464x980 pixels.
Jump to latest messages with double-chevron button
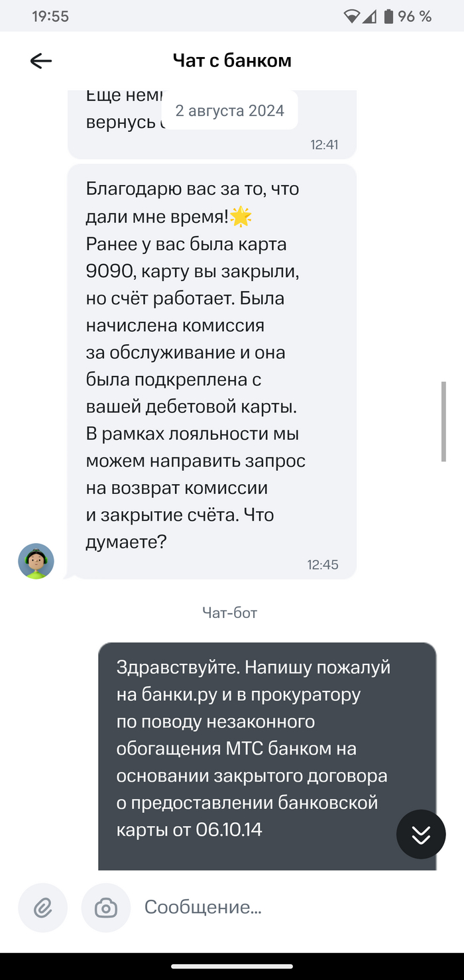(421, 835)
